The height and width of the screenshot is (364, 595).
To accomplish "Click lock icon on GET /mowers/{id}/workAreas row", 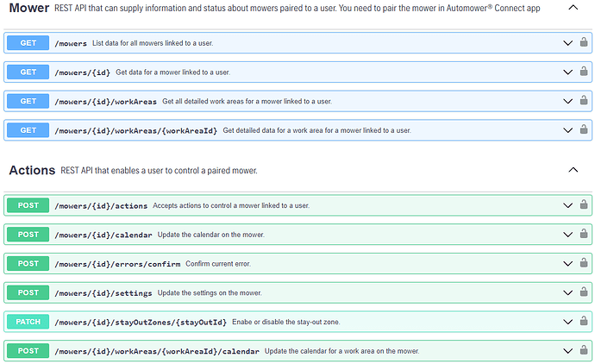I will [x=584, y=101].
